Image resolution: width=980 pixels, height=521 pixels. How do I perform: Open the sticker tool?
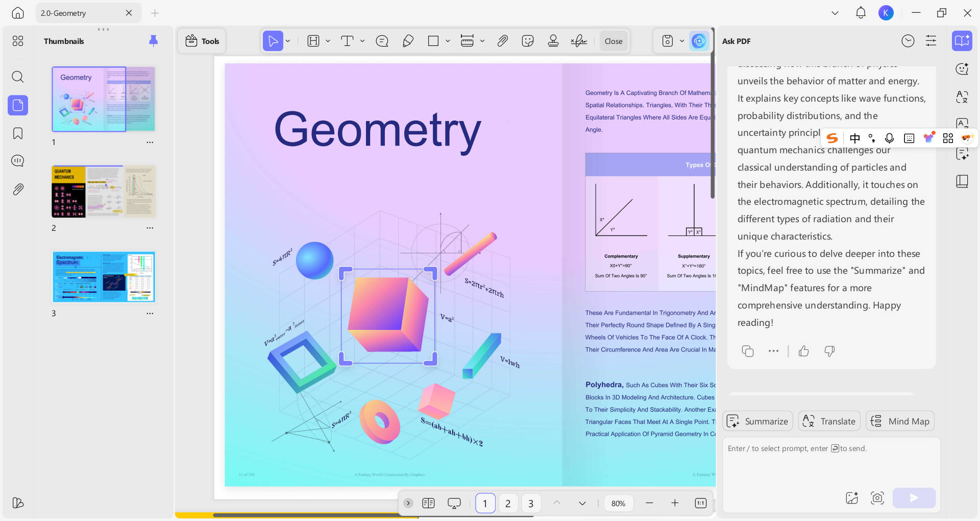(528, 41)
